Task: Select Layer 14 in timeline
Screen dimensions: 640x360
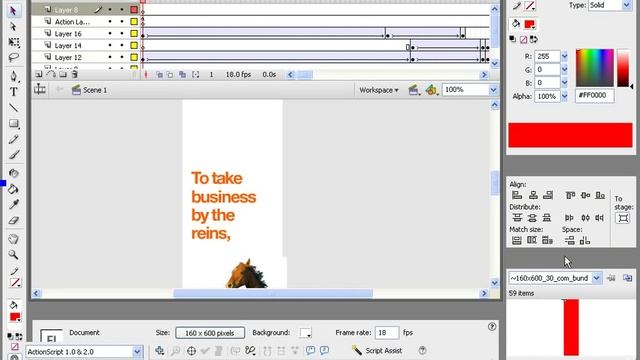Action: pyautogui.click(x=68, y=46)
